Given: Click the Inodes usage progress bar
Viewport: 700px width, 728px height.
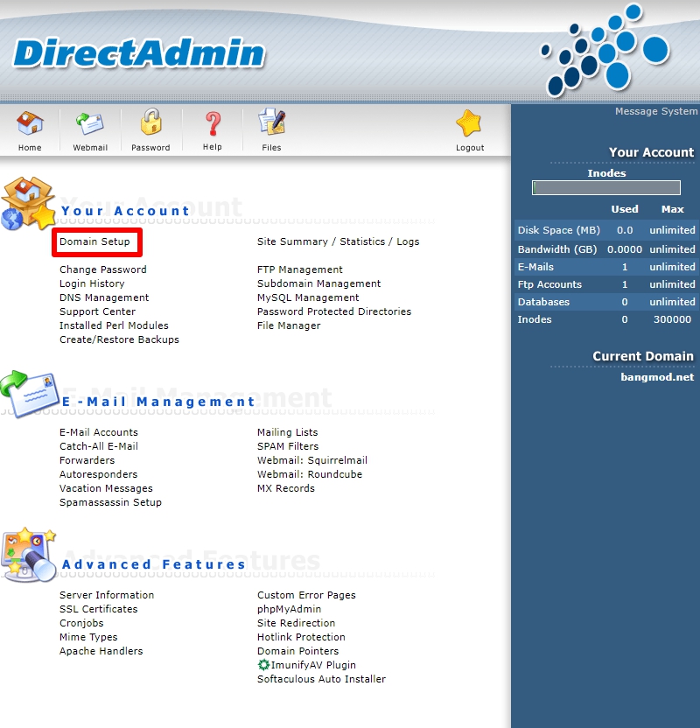Looking at the screenshot, I should click(605, 187).
